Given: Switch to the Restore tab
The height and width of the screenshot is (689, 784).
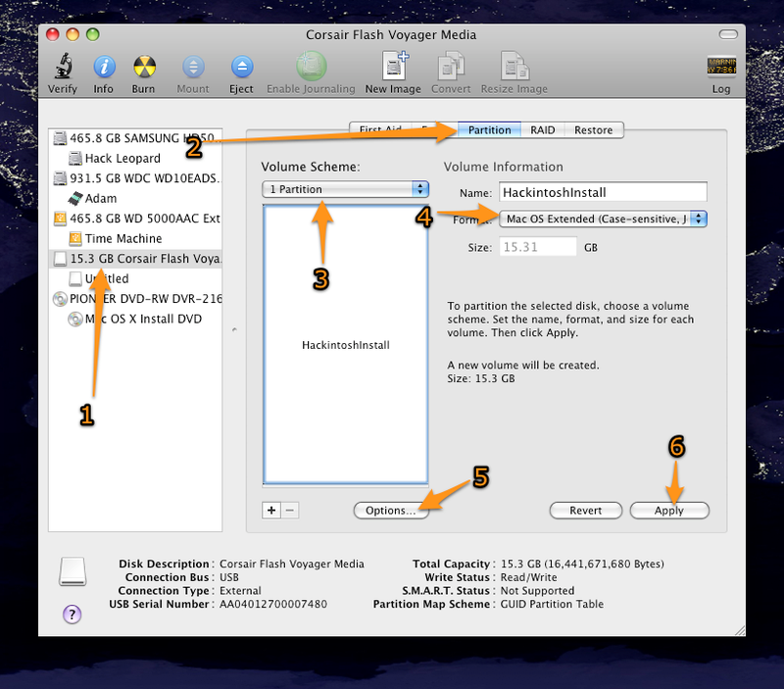Looking at the screenshot, I should pos(594,130).
